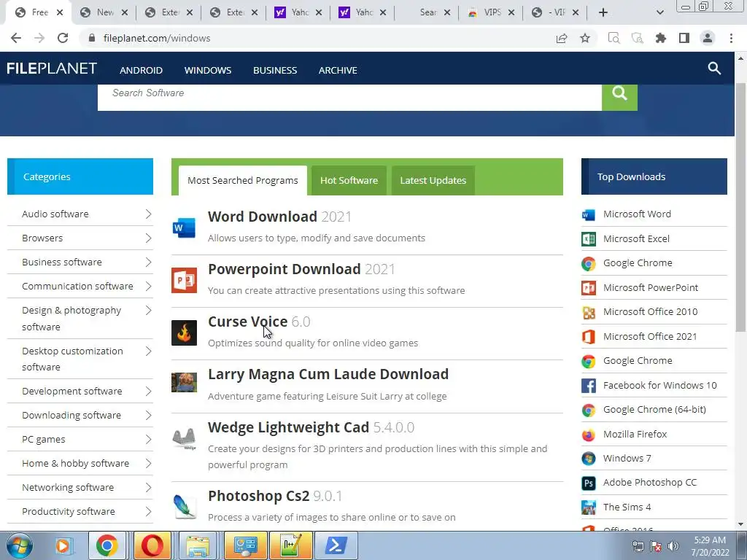This screenshot has width=747, height=560.
Task: Bookmark this page with the star icon
Action: pos(585,38)
